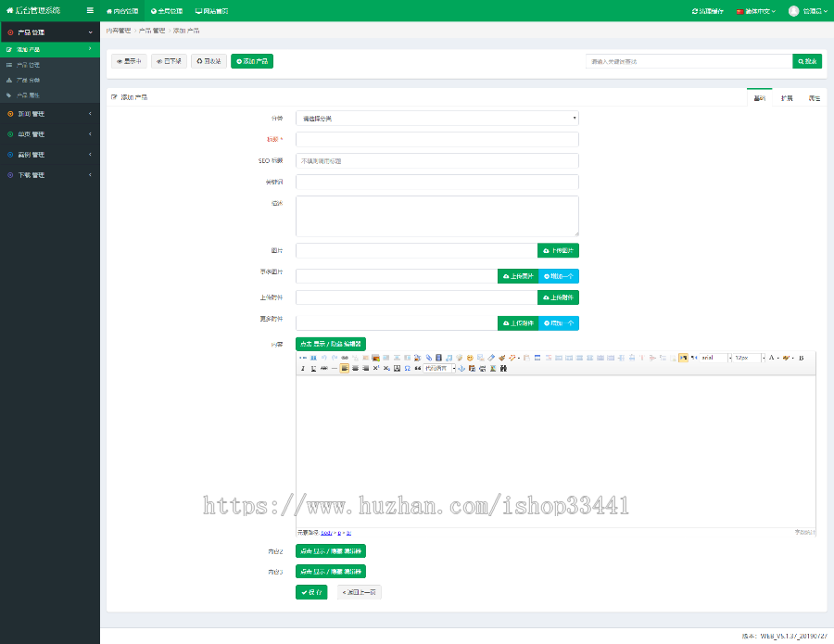This screenshot has width=834, height=644.
Task: Click the bold B icon in editor
Action: tap(801, 358)
